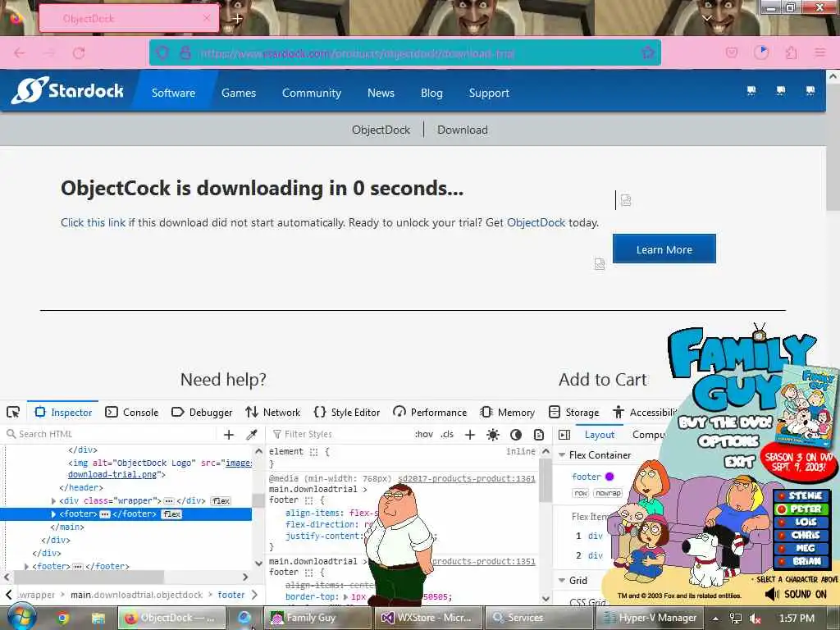
Task: Expand ellipsis of the selected footer element
Action: [105, 514]
